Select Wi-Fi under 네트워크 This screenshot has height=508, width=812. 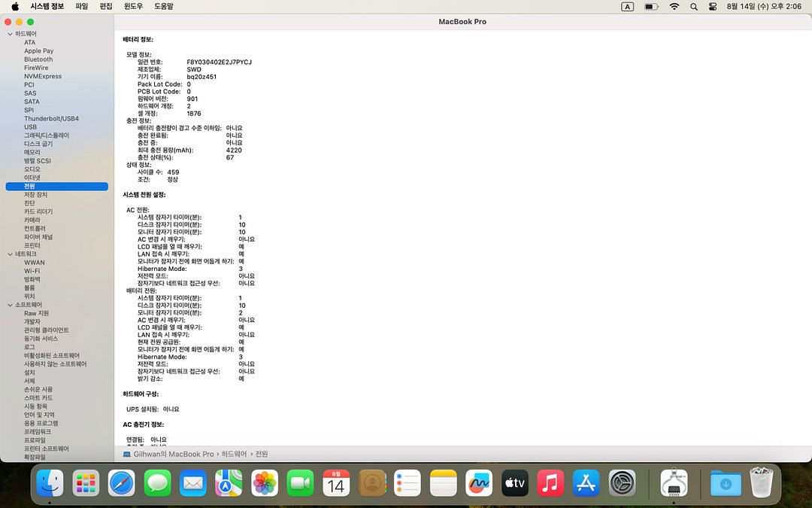click(x=32, y=271)
